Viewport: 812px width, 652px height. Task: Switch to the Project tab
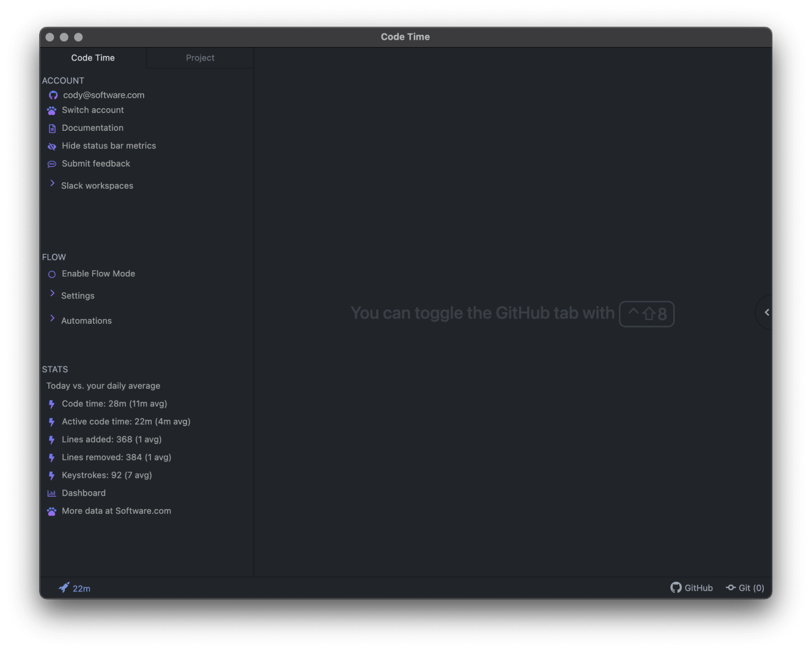pos(200,57)
